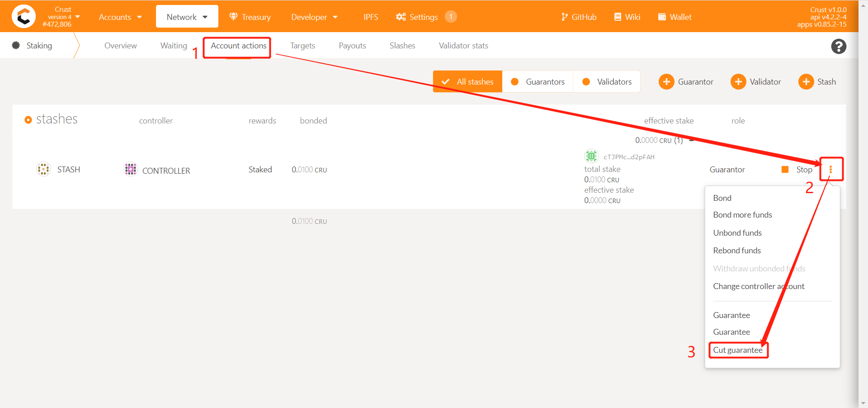Viewport: 868px width, 408px height.
Task: Open the Wiki link
Action: coord(627,17)
